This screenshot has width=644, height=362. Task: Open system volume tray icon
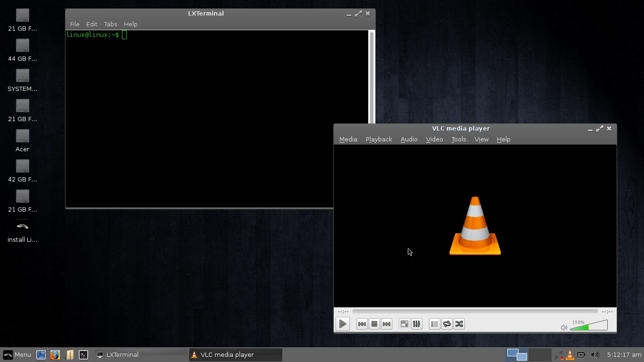(594, 355)
